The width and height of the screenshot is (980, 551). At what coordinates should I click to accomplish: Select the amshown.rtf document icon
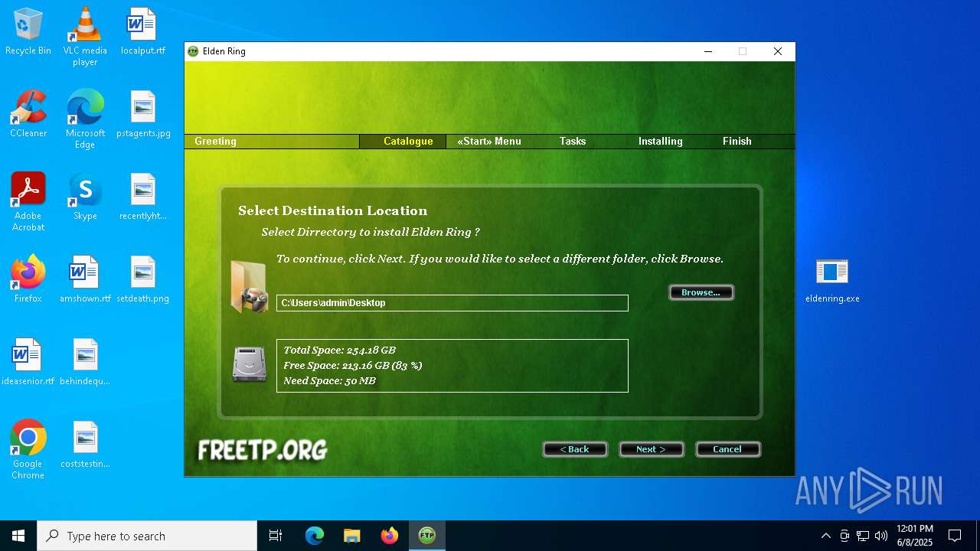click(85, 279)
